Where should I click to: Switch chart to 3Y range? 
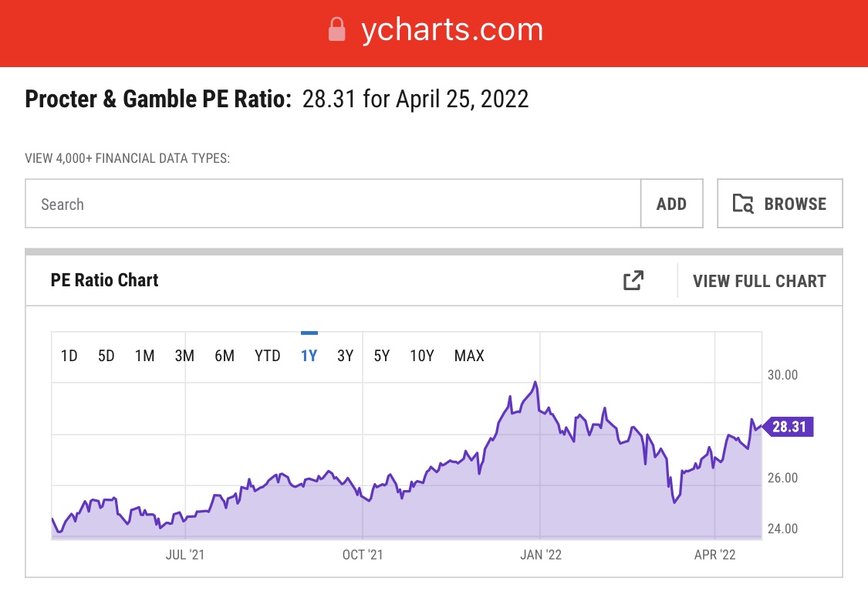[345, 356]
